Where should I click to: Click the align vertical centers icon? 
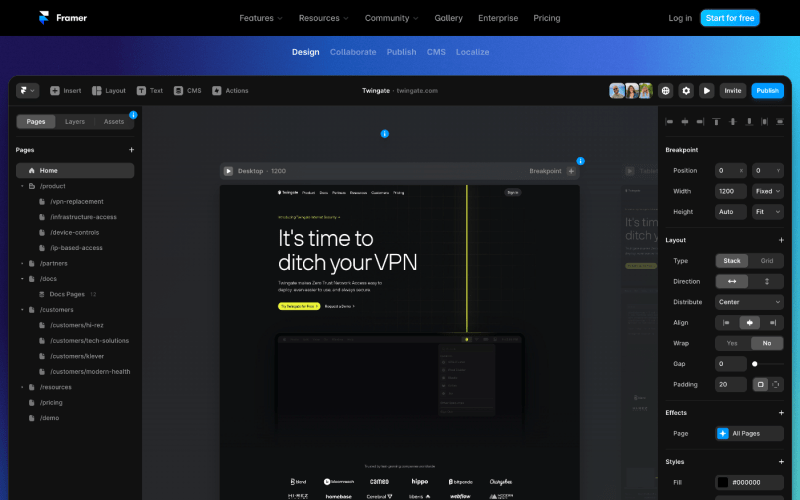(733, 121)
